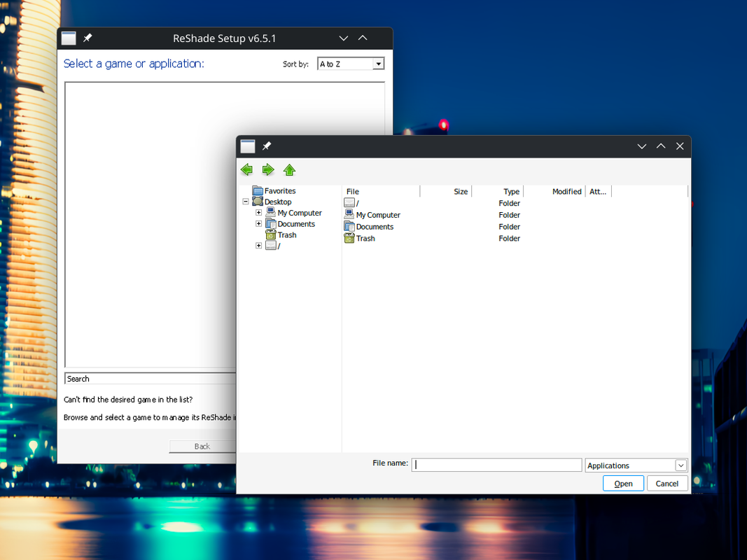Expand Documents tree node
747x560 pixels.
coord(259,223)
